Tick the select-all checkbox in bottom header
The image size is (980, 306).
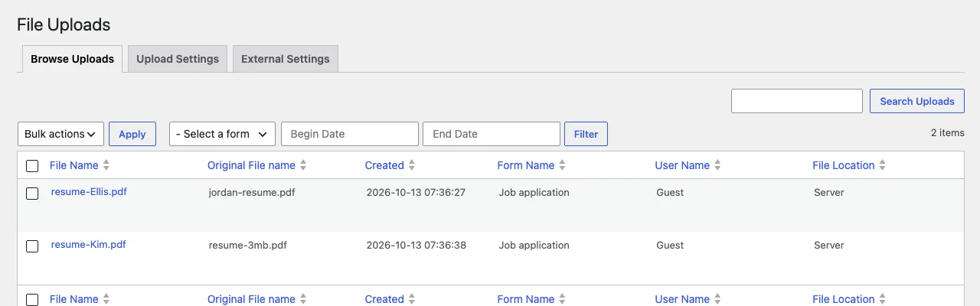tap(32, 300)
